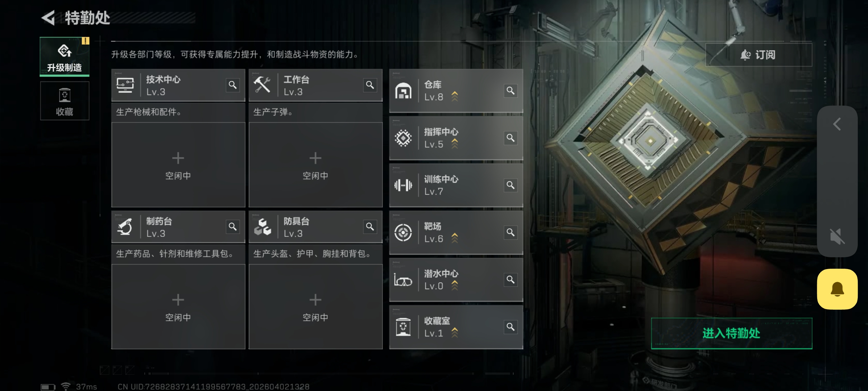Toggle the muted speaker icon
The width and height of the screenshot is (868, 391).
pos(837,236)
